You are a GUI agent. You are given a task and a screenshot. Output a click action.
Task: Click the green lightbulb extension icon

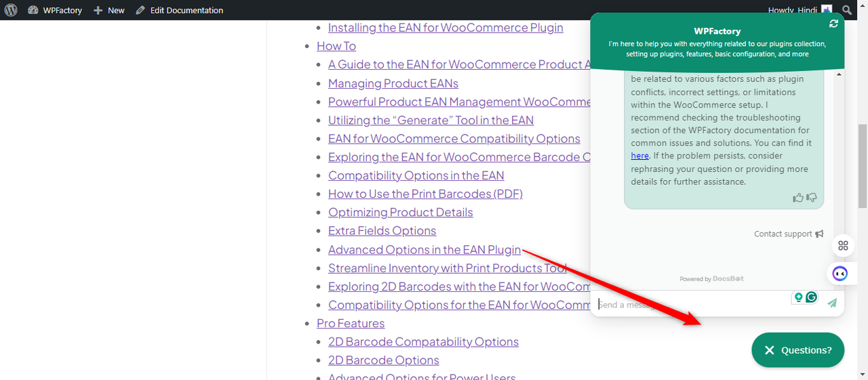[799, 297]
